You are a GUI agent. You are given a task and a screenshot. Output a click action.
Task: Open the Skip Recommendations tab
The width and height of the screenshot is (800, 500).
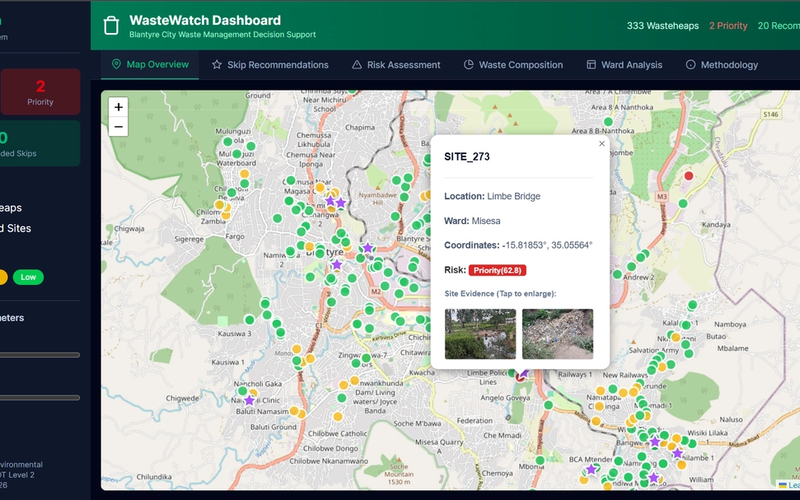click(270, 65)
